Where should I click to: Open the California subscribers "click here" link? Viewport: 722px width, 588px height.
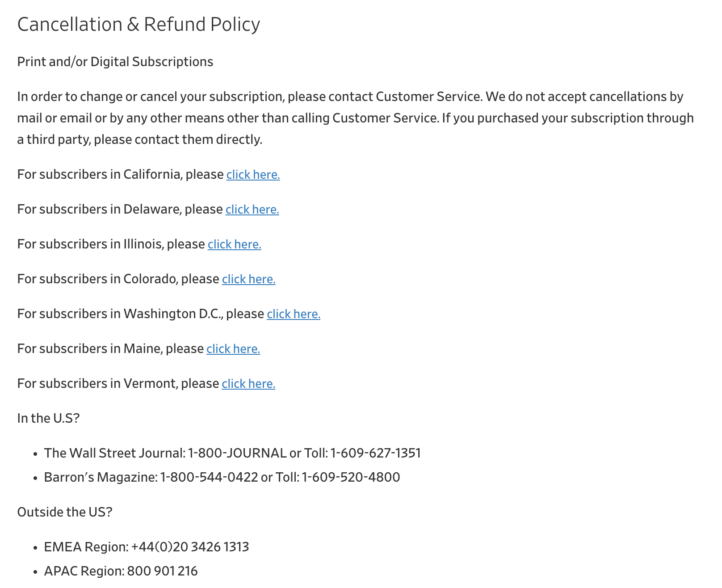pyautogui.click(x=253, y=174)
